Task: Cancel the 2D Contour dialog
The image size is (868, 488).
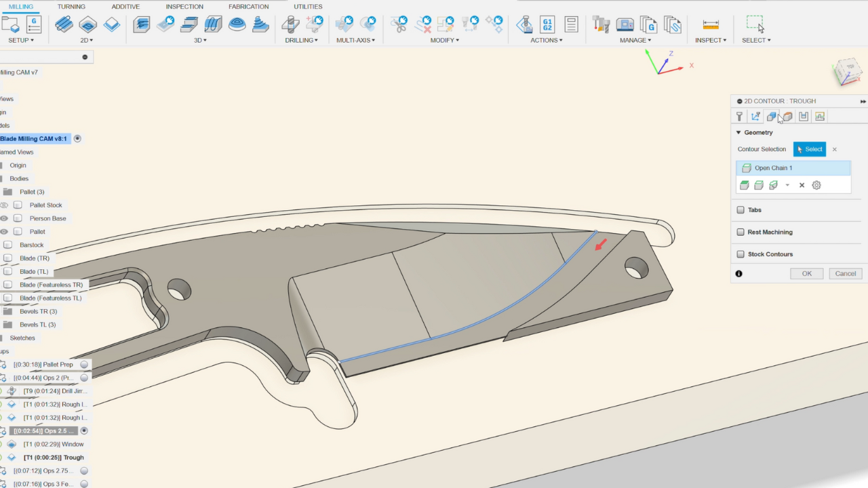Action: click(x=845, y=273)
